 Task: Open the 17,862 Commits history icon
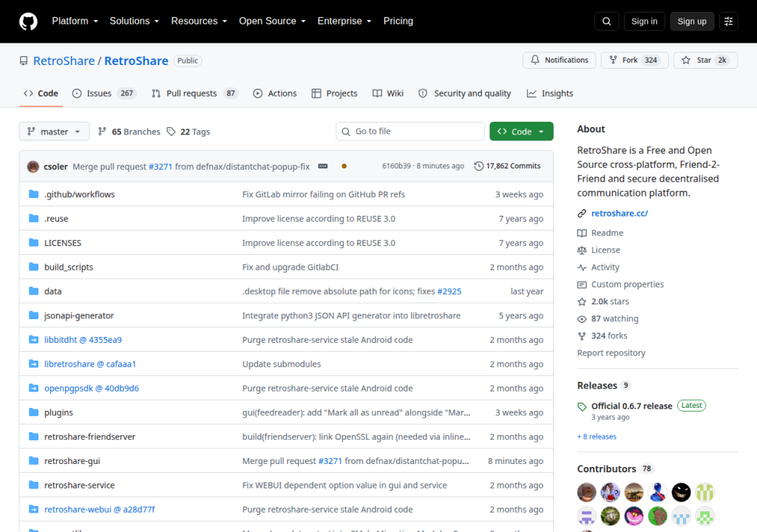[478, 166]
